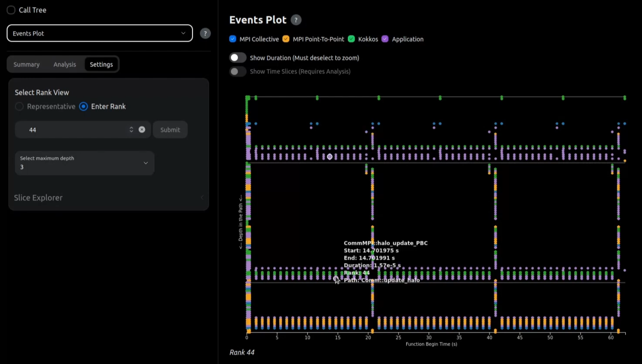Collapse the Slice Explorer section
642x364 pixels.
point(202,198)
